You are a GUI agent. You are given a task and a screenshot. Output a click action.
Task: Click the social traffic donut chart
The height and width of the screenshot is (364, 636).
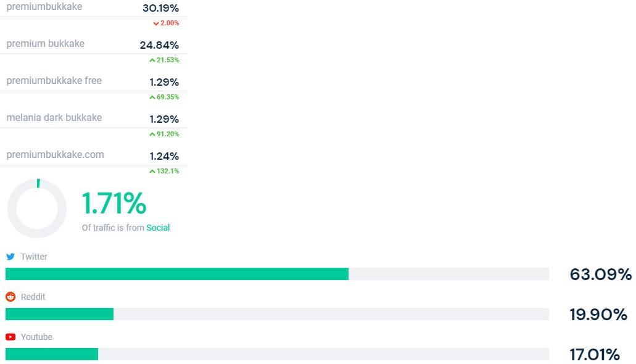(x=37, y=209)
